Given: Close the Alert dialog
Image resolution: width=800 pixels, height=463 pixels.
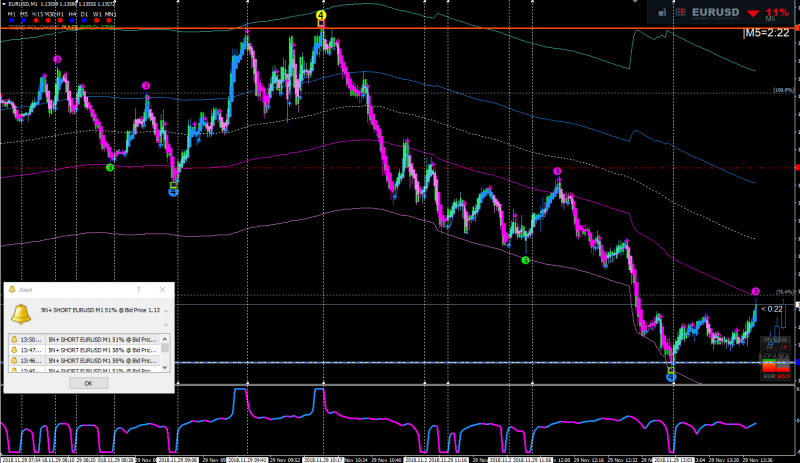Looking at the screenshot, I should point(162,289).
